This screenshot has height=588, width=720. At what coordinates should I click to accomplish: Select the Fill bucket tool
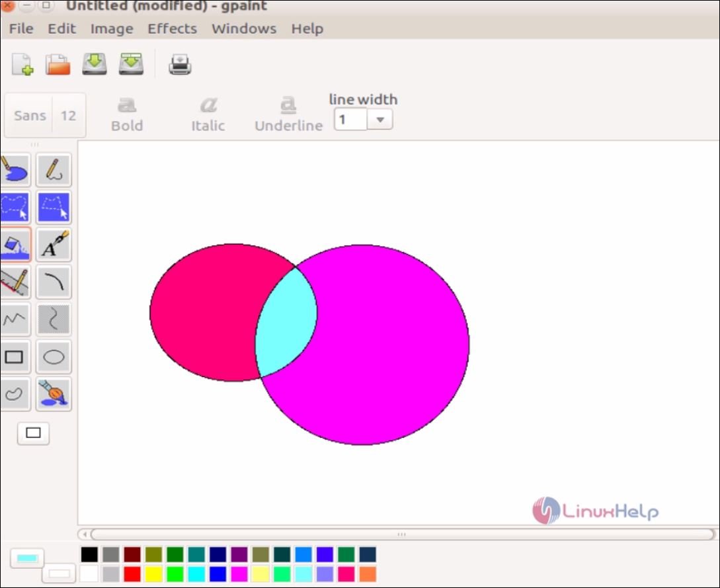pos(16,243)
